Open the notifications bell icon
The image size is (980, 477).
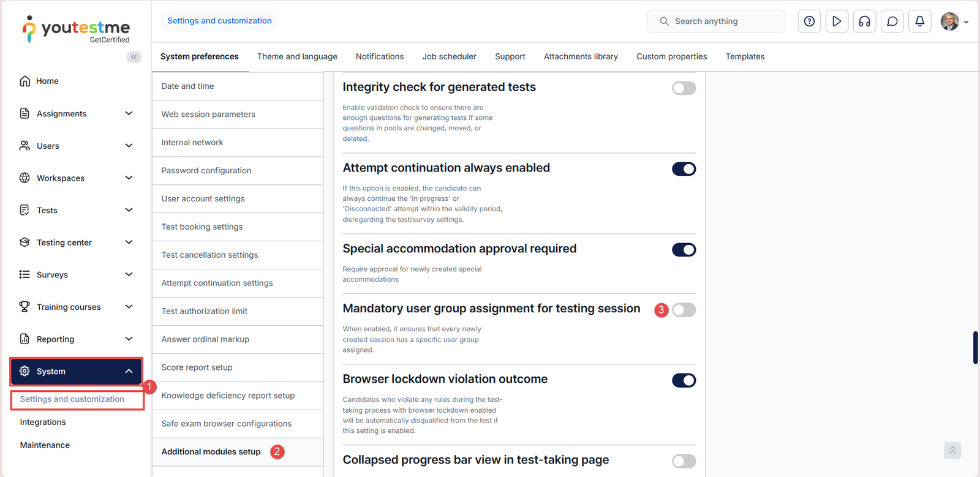[x=919, y=21]
